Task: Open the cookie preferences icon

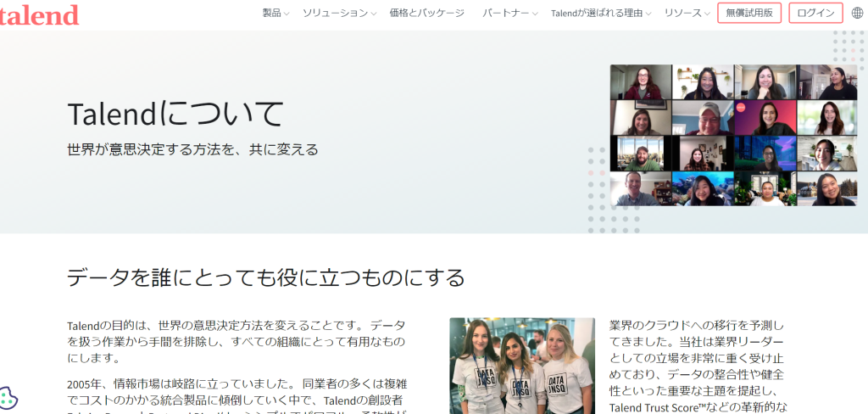Action: 8,399
